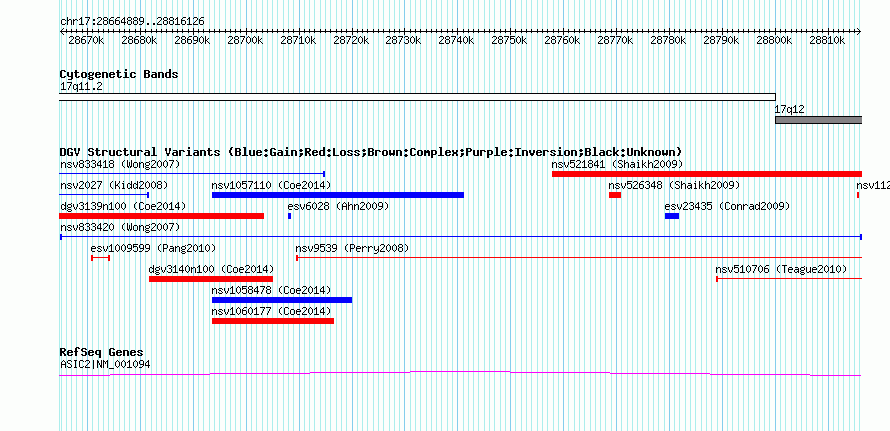
Task: Select the nsv833418 thin blue gain line
Action: (192, 174)
